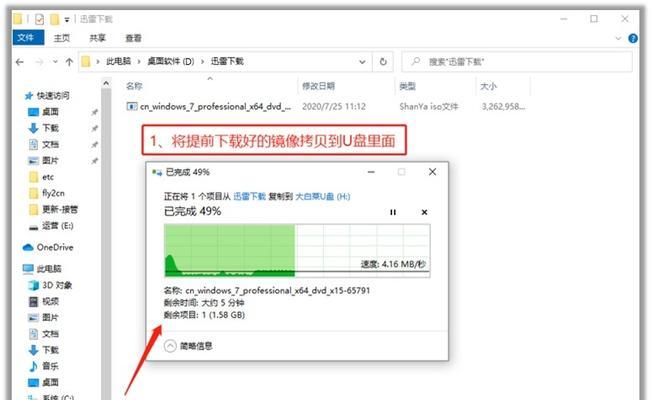The width and height of the screenshot is (652, 400).
Task: Sort by the 修改日期 column header
Action: [x=318, y=86]
